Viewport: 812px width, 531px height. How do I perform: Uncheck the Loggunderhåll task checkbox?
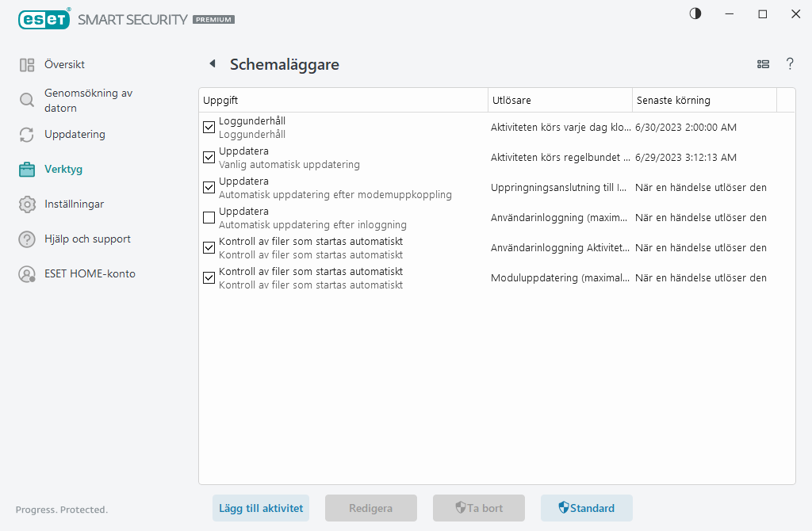tap(209, 128)
